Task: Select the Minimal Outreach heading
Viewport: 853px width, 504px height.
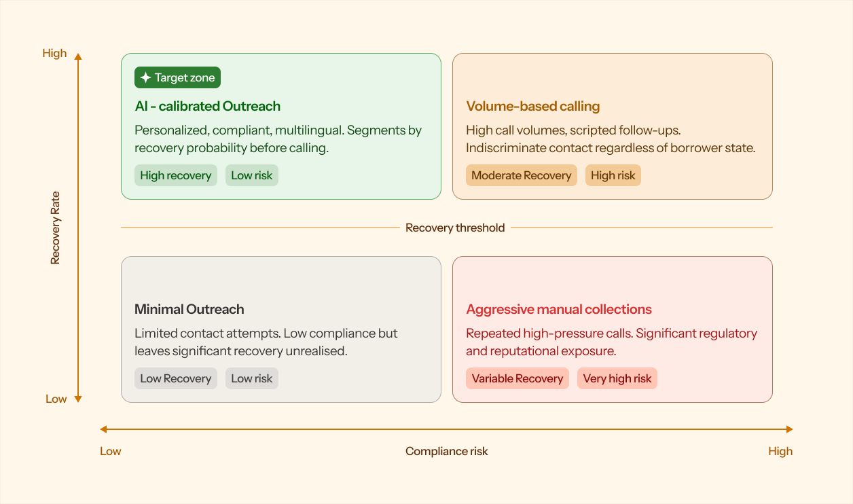Action: click(189, 309)
